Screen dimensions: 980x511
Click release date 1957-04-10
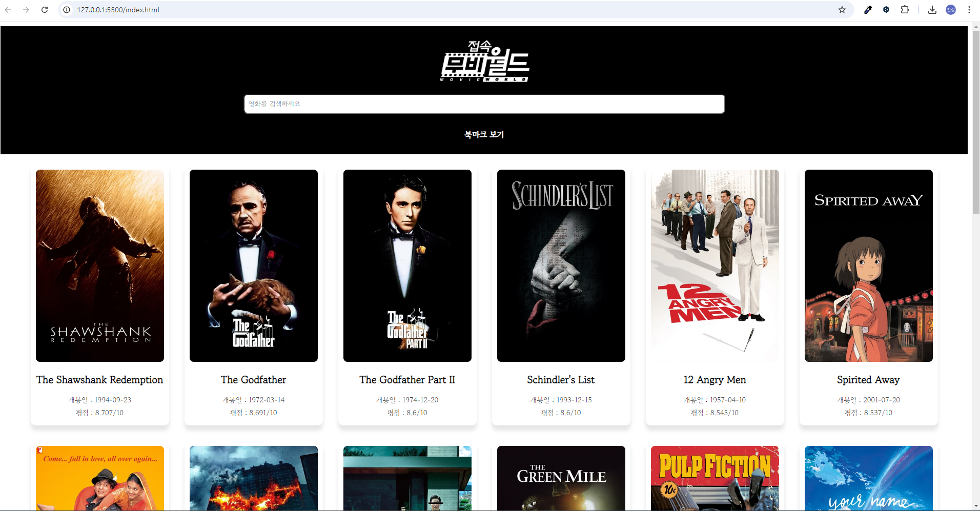point(728,400)
